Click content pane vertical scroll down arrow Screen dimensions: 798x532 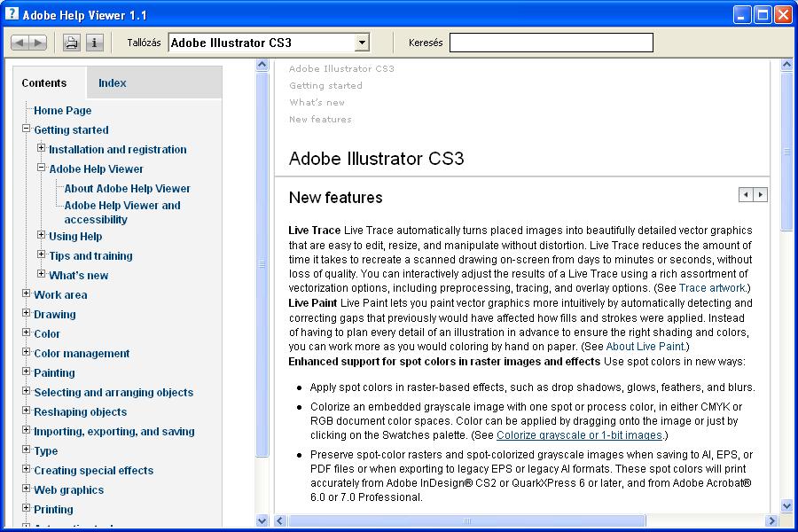click(x=786, y=505)
